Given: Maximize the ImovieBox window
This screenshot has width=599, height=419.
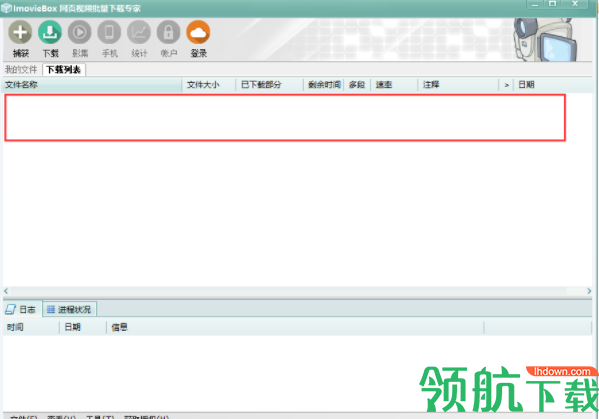Looking at the screenshot, I should pyautogui.click(x=552, y=4).
